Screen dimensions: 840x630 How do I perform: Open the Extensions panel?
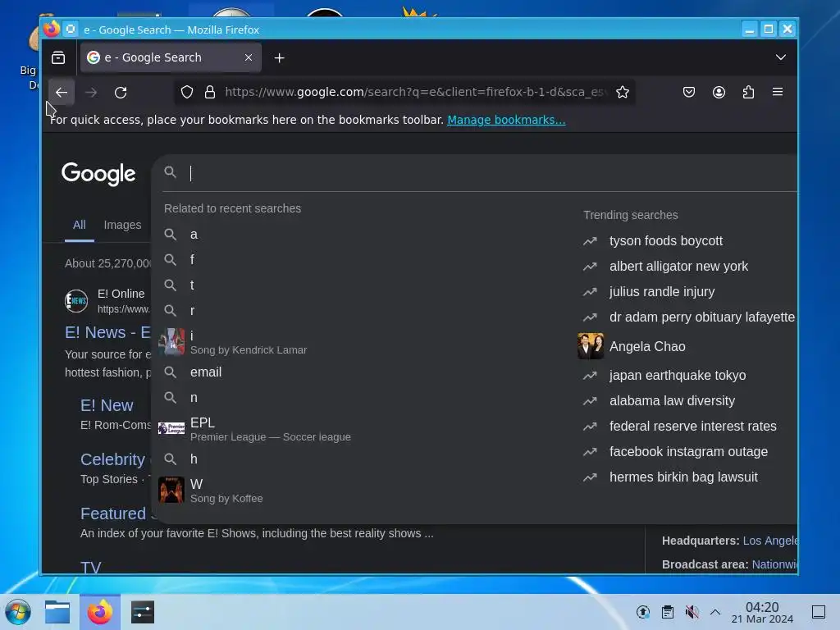pos(748,92)
